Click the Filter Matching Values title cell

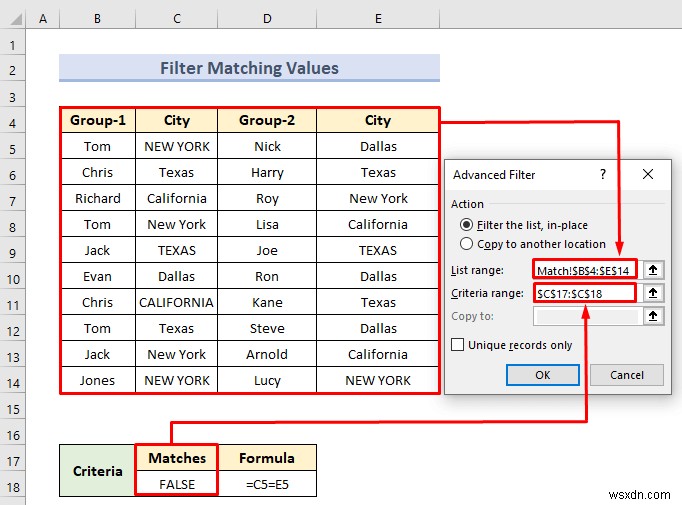249,68
